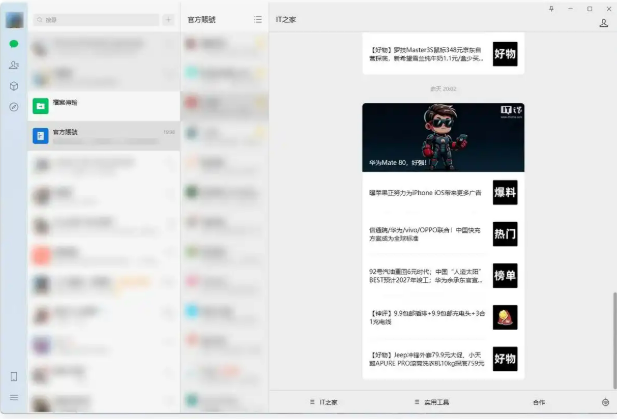Open the 92号汽油 headlines article
Screen dimensions: 617x419
(443, 276)
